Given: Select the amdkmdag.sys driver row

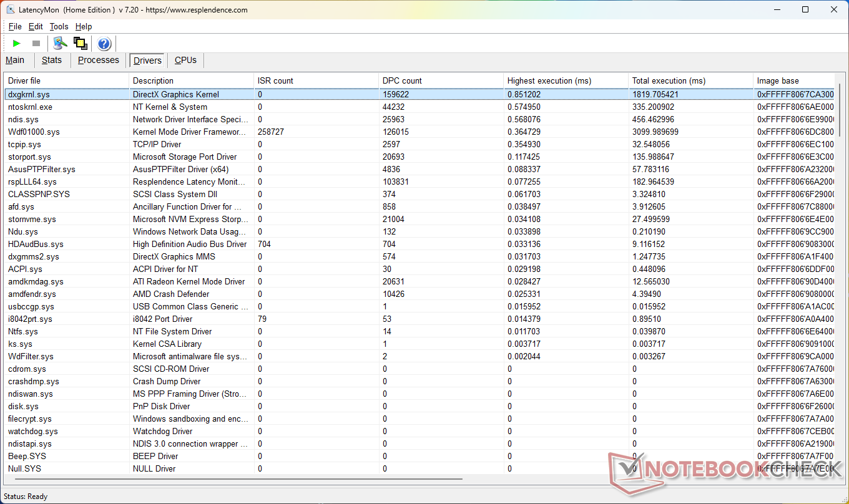Looking at the screenshot, I should point(419,281).
